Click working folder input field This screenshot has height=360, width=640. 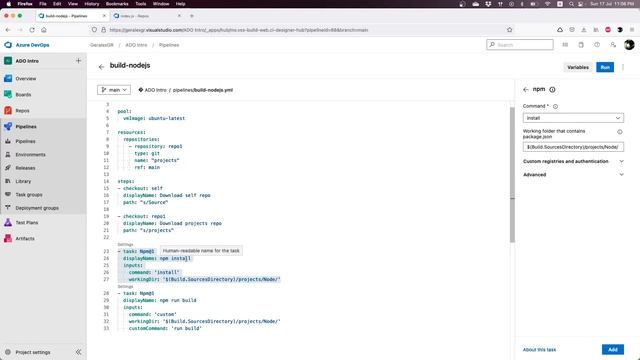tap(573, 147)
